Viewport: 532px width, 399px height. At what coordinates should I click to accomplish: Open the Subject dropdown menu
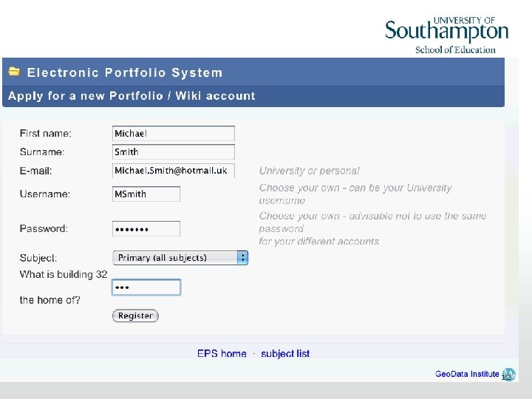pyautogui.click(x=180, y=258)
